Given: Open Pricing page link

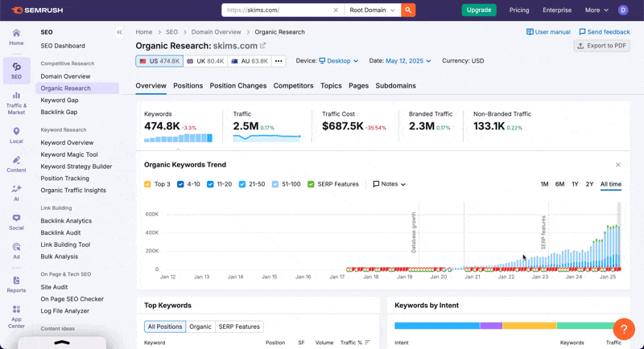Looking at the screenshot, I should coord(519,10).
